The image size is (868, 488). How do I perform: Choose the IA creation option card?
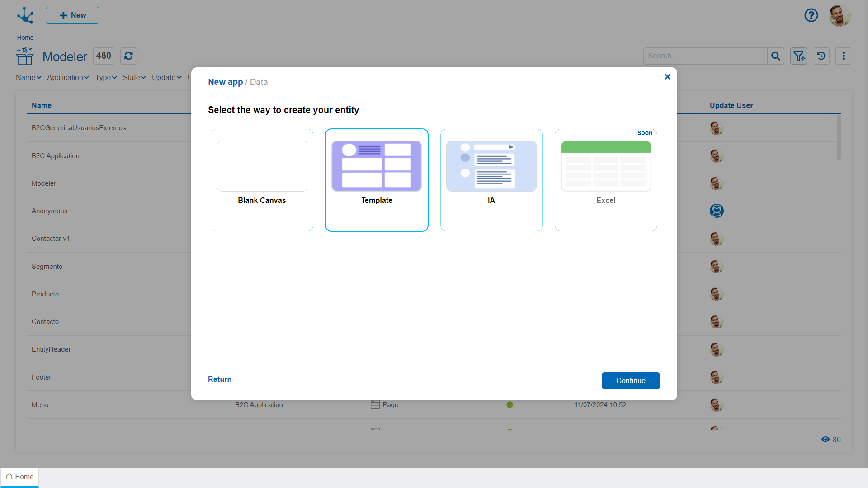click(491, 180)
